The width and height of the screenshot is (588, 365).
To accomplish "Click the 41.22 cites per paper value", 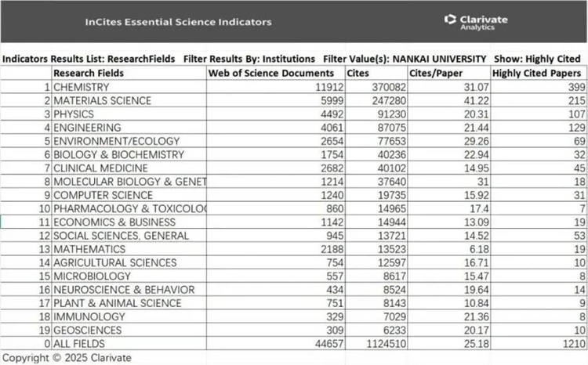I will [x=469, y=100].
